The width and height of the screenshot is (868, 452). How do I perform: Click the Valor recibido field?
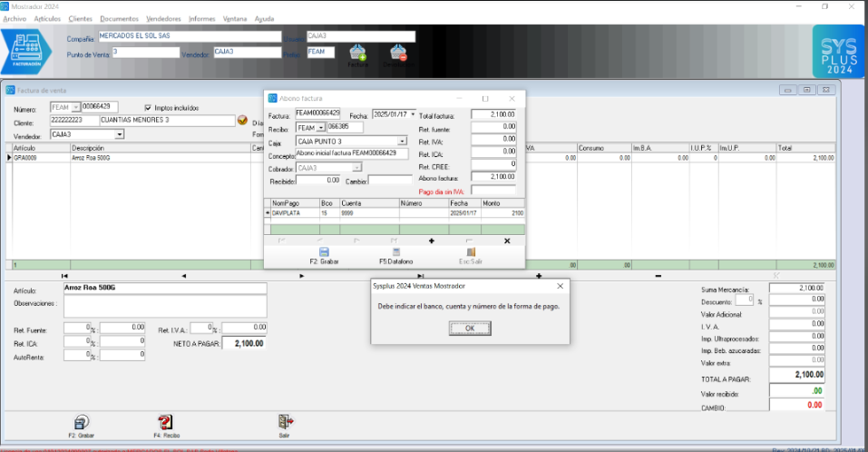pos(796,391)
